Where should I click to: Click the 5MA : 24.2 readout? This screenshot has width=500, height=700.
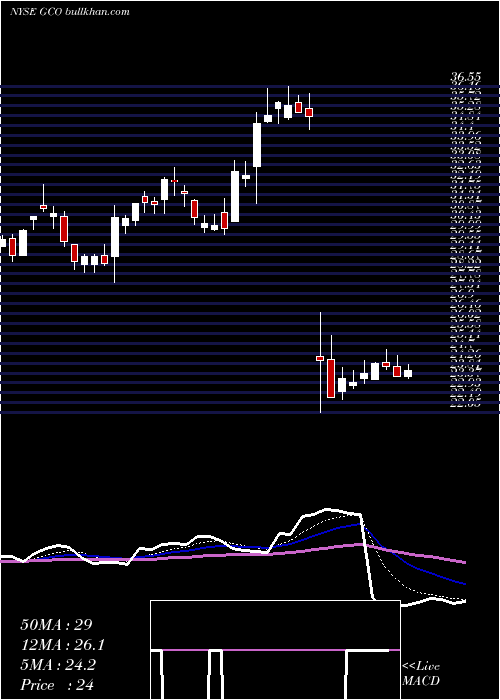[x=58, y=665]
